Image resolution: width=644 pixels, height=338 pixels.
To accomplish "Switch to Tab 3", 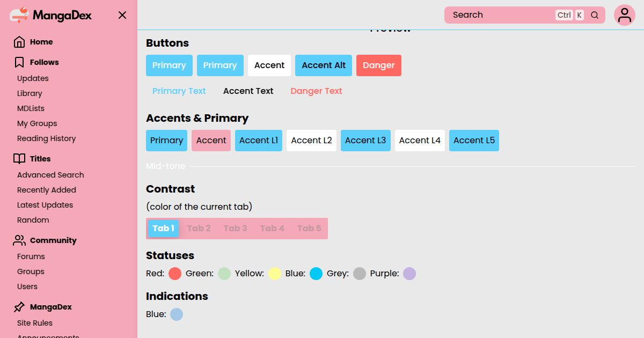I will tap(235, 229).
